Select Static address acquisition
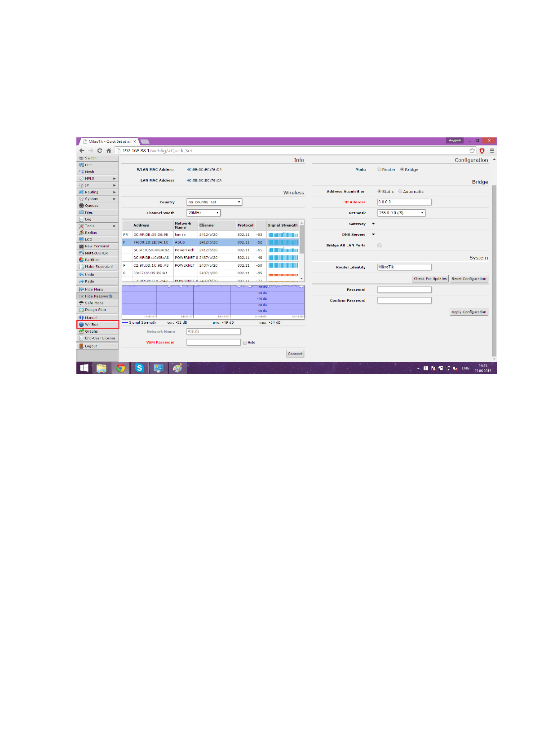Screen dimensions: 535x756 (380, 191)
